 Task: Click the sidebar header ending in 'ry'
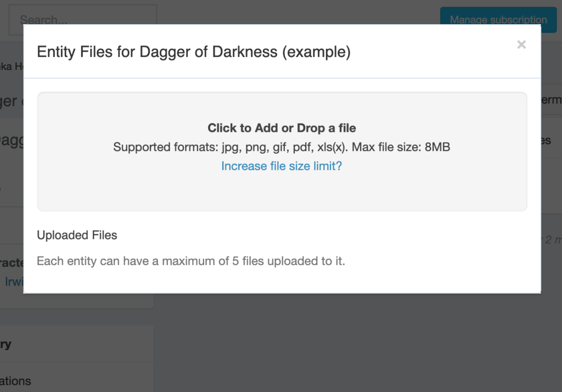click(7, 344)
